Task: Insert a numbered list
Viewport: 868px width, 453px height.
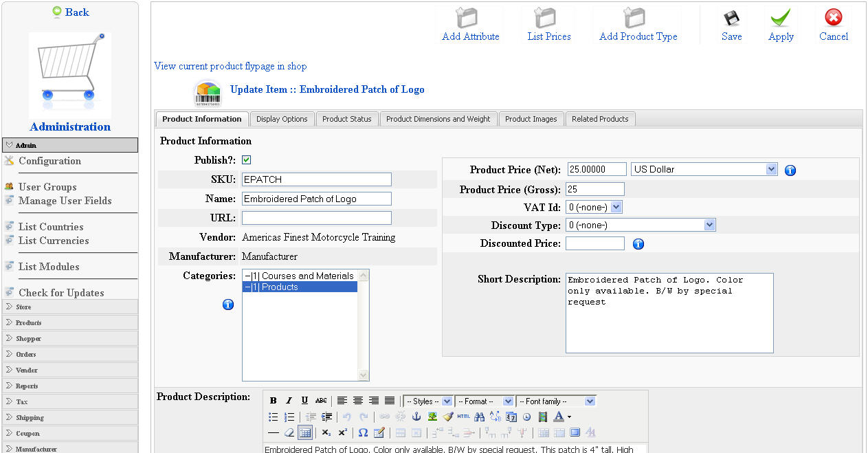Action: (x=289, y=417)
